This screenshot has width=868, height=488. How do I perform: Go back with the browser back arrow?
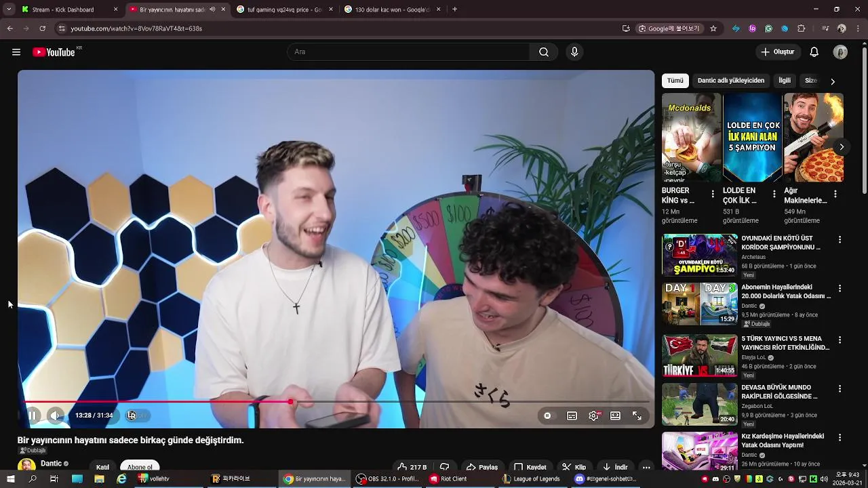pos(9,28)
